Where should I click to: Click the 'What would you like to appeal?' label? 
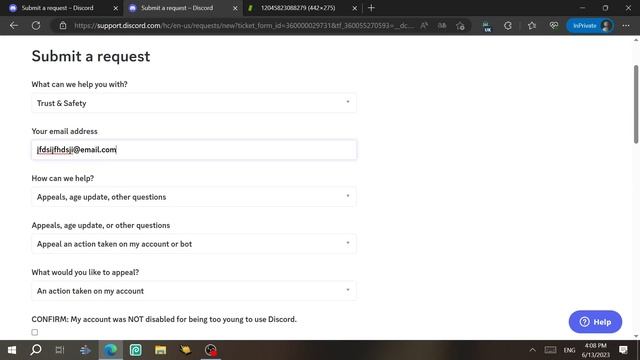85,272
